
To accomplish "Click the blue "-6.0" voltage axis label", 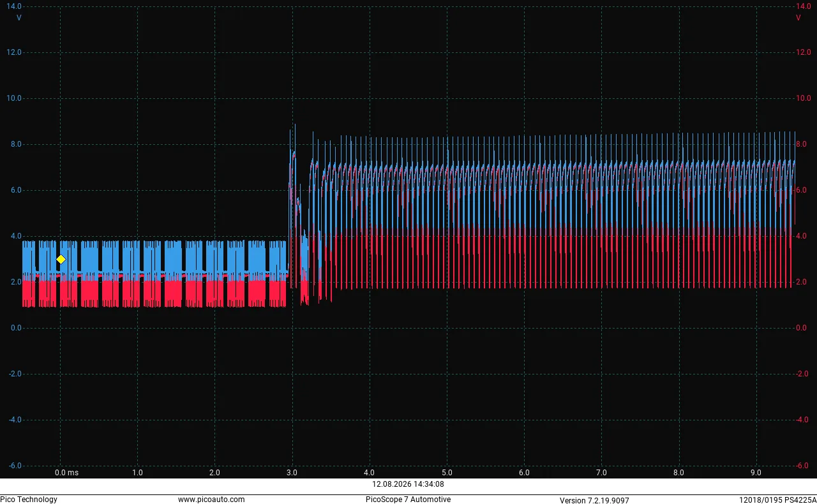I will point(15,466).
